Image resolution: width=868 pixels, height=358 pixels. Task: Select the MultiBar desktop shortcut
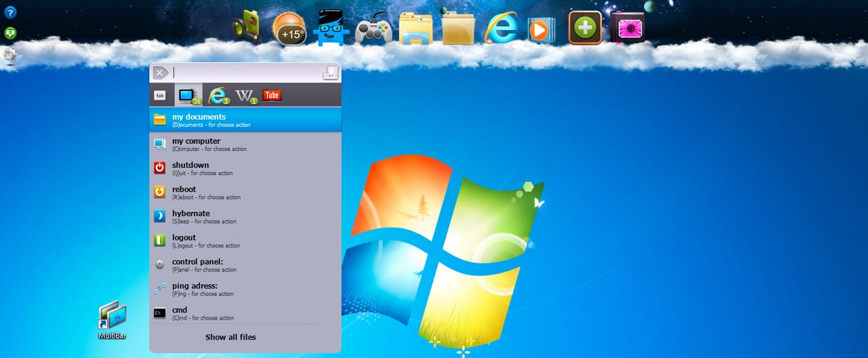pyautogui.click(x=112, y=320)
